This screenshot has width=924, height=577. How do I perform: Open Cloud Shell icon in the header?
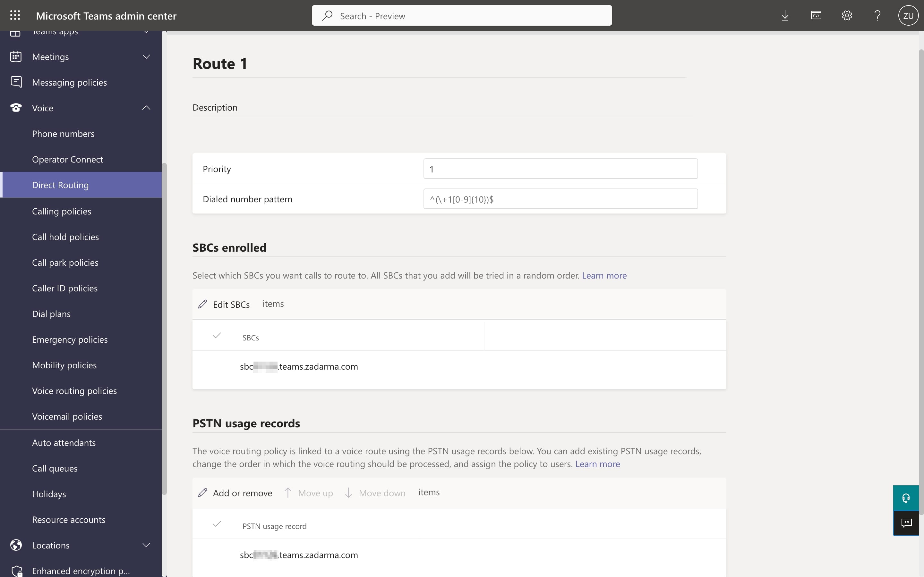click(816, 15)
